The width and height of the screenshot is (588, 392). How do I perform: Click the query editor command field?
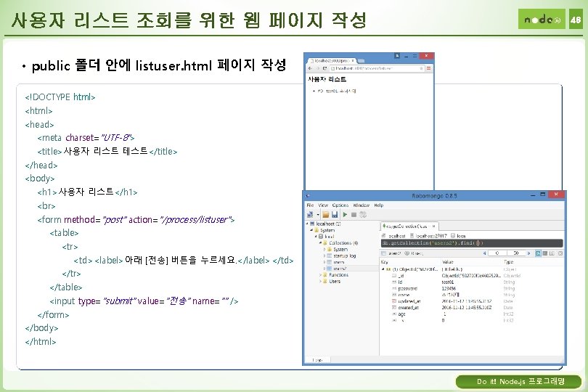click(x=472, y=243)
